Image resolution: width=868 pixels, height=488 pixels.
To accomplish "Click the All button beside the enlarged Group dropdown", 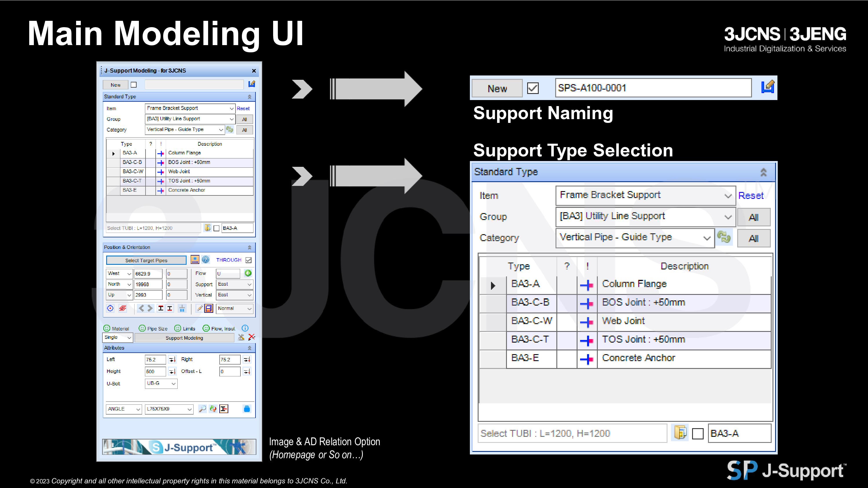I will [x=754, y=217].
